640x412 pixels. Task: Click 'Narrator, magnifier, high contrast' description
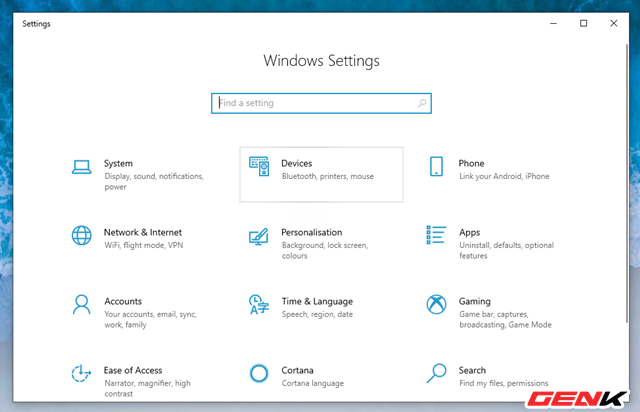pos(147,388)
